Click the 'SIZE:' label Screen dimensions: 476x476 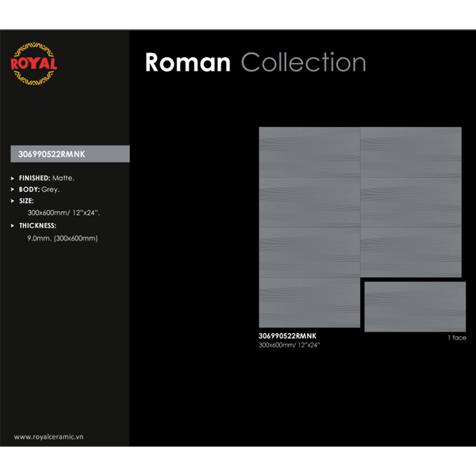26,201
